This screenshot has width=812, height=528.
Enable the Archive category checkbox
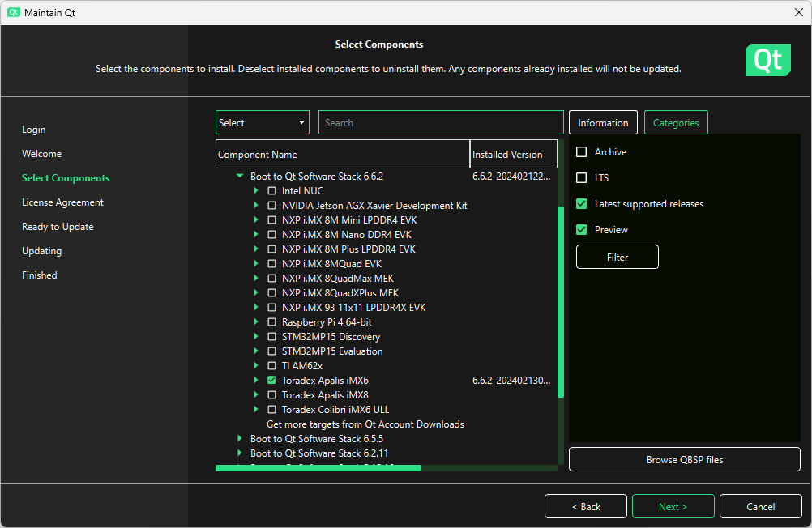581,152
